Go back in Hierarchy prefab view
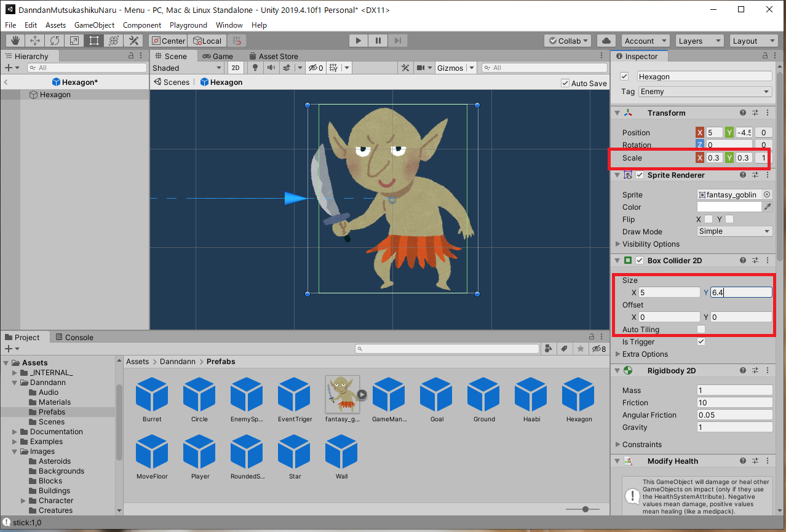Image resolution: width=786 pixels, height=532 pixels. click(6, 82)
